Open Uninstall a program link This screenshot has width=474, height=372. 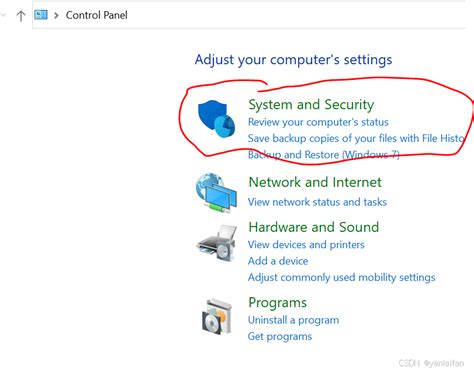(x=293, y=320)
